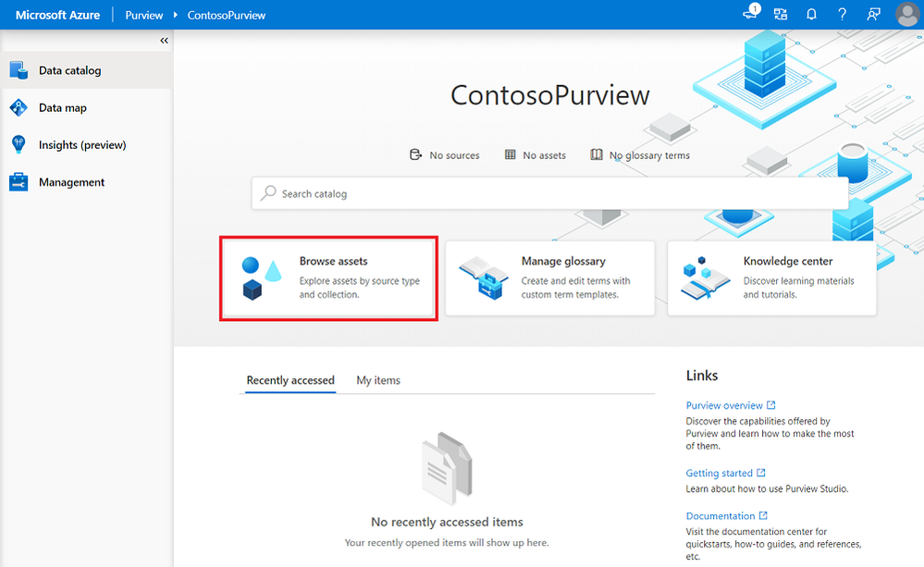Click the glossary book icon
The height and width of the screenshot is (567, 924).
point(597,154)
